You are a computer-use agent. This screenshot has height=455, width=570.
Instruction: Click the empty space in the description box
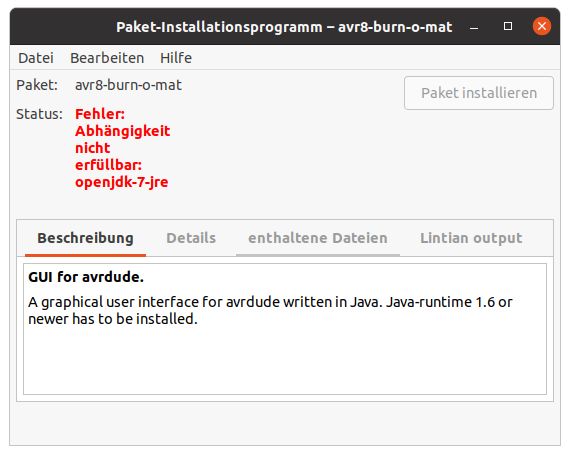tap(285, 362)
